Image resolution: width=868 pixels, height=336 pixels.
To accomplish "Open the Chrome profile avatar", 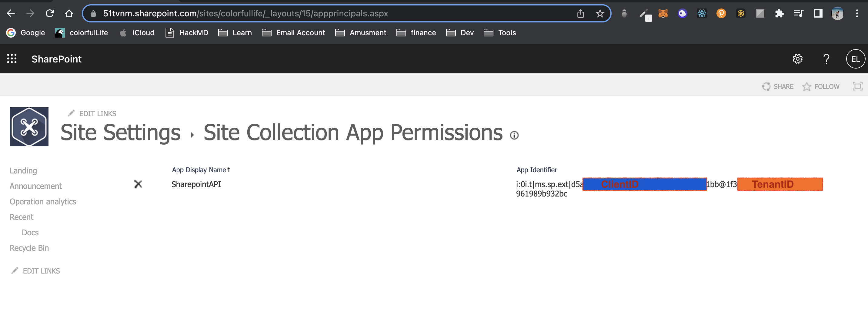I will coord(837,13).
